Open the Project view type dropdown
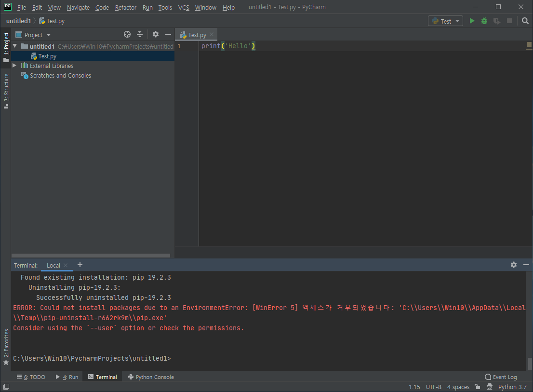Screen dimensions: 533x392 (33, 35)
